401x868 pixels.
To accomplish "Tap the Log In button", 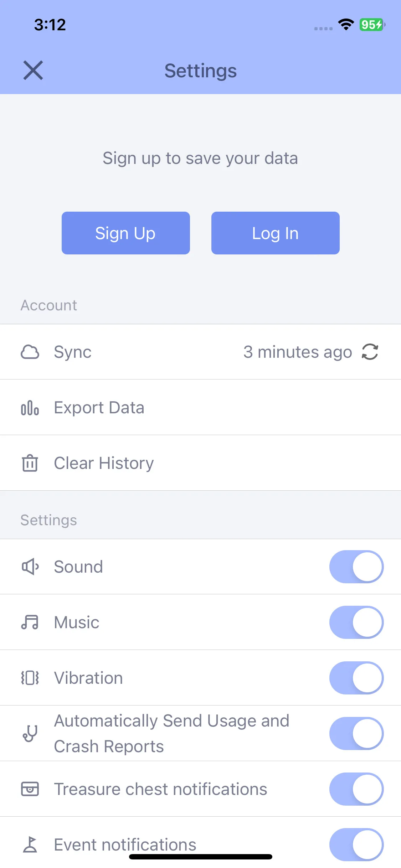I will pos(276,233).
